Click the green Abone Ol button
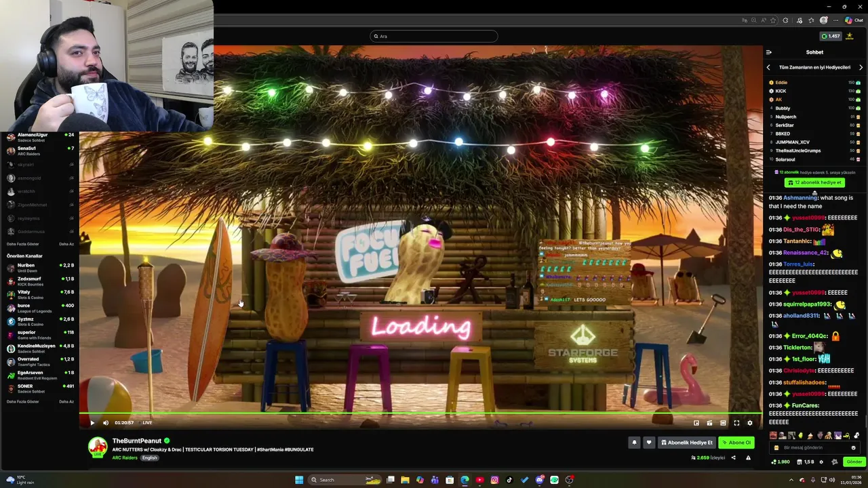 (736, 443)
